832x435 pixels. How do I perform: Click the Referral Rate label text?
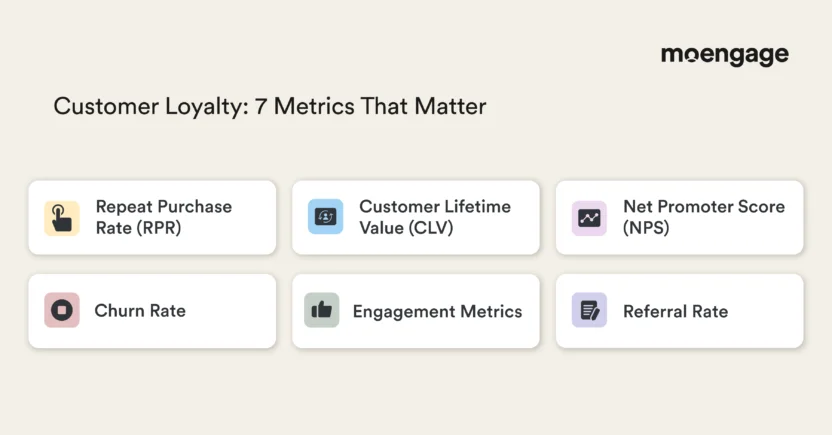pos(675,312)
